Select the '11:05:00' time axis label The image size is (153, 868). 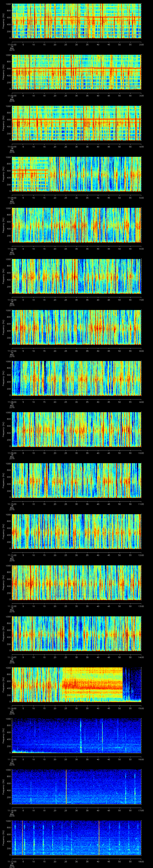tap(12, 249)
